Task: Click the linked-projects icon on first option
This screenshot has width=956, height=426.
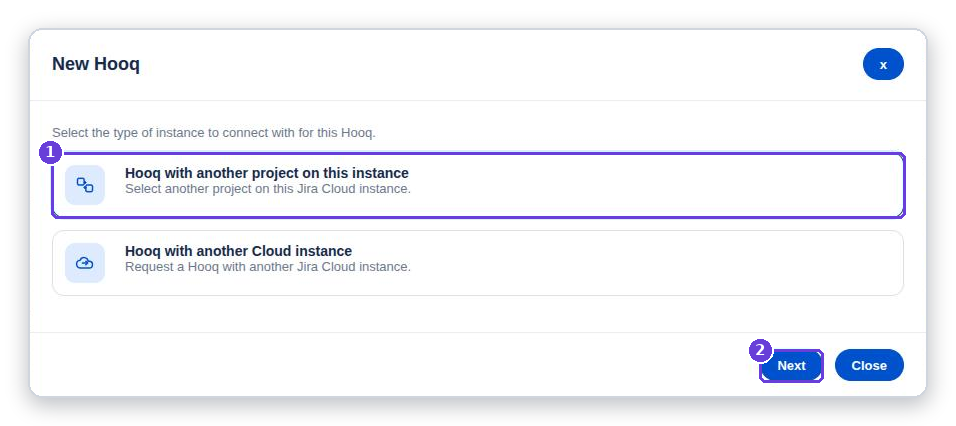Action: [85, 185]
